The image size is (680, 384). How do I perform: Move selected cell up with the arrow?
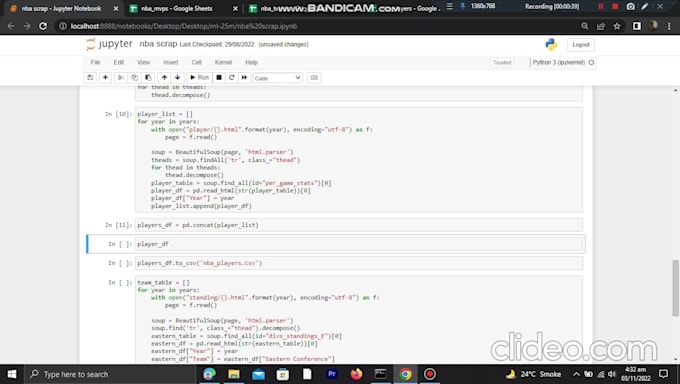164,78
